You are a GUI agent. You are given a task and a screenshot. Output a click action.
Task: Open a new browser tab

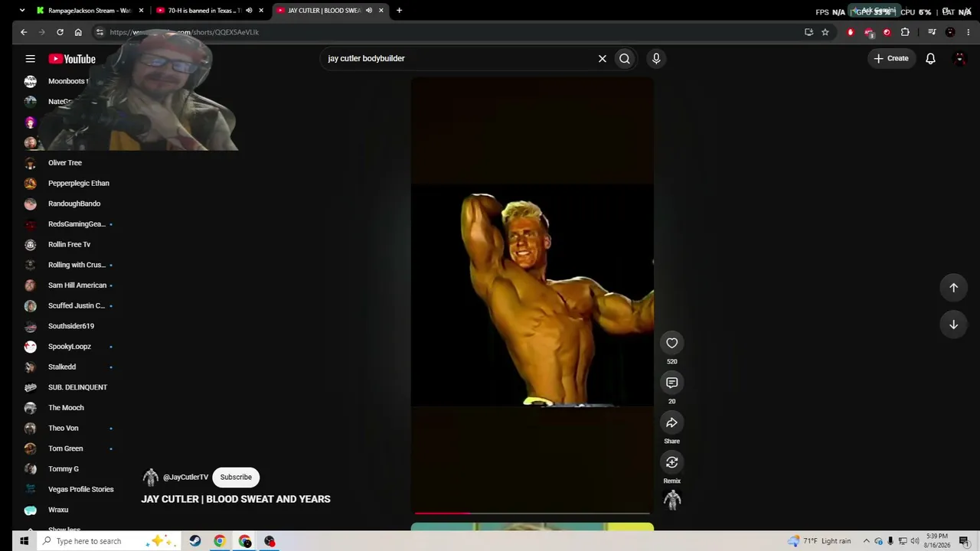click(x=399, y=11)
